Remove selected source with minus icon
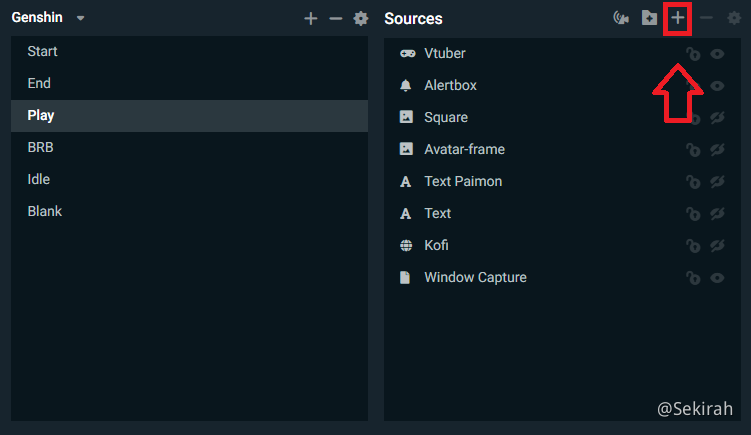751x435 pixels. click(706, 18)
